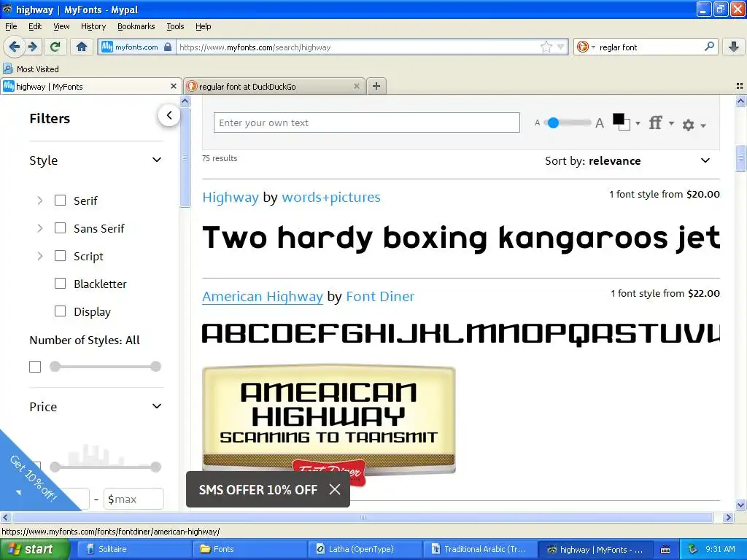
Task: Open the Edit menu
Action: (x=35, y=26)
